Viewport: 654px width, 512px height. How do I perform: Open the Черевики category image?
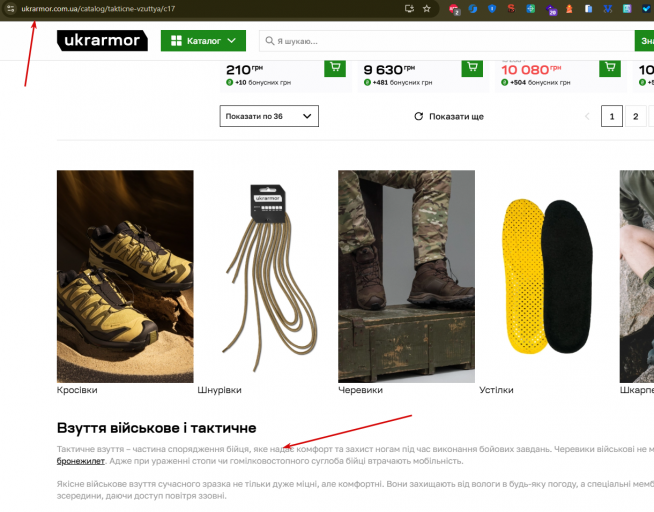[406, 276]
